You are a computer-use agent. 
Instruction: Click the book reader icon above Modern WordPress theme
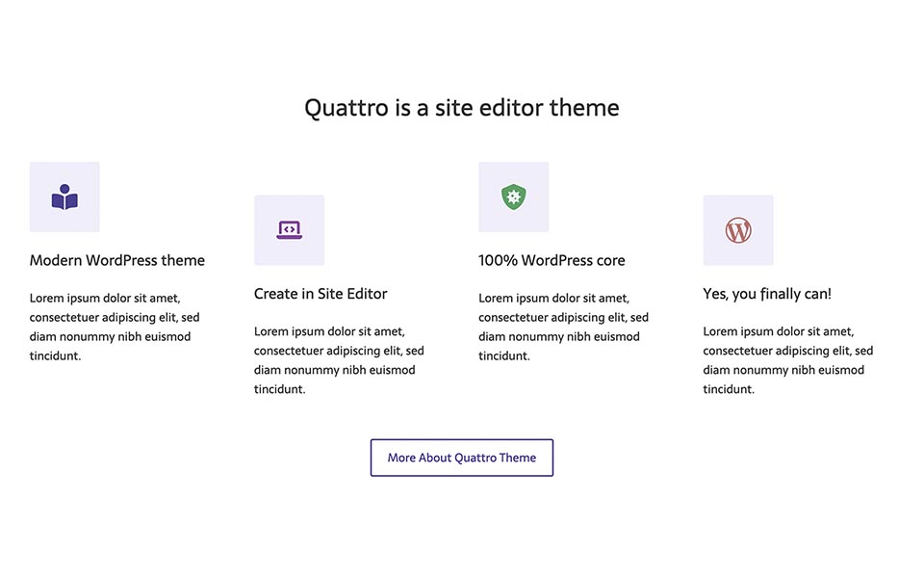pos(64,197)
